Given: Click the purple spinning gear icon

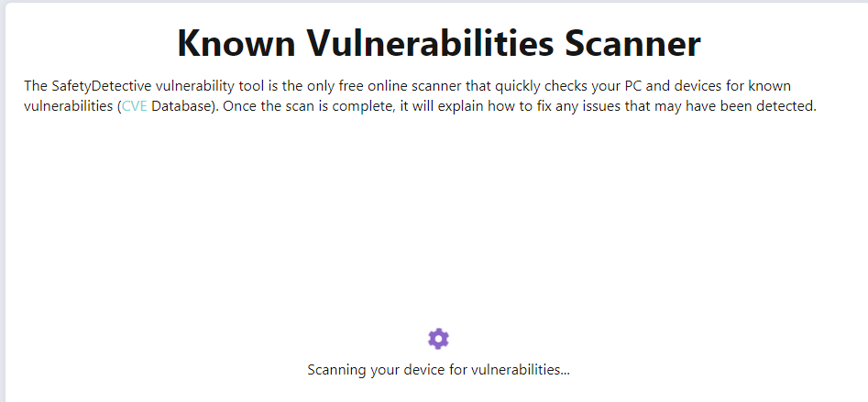Looking at the screenshot, I should (438, 339).
